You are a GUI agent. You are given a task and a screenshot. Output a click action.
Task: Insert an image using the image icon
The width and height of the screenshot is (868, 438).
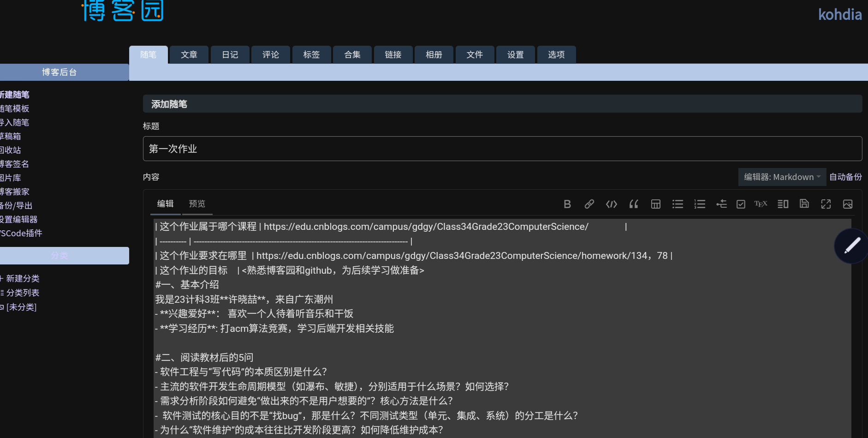[848, 204]
